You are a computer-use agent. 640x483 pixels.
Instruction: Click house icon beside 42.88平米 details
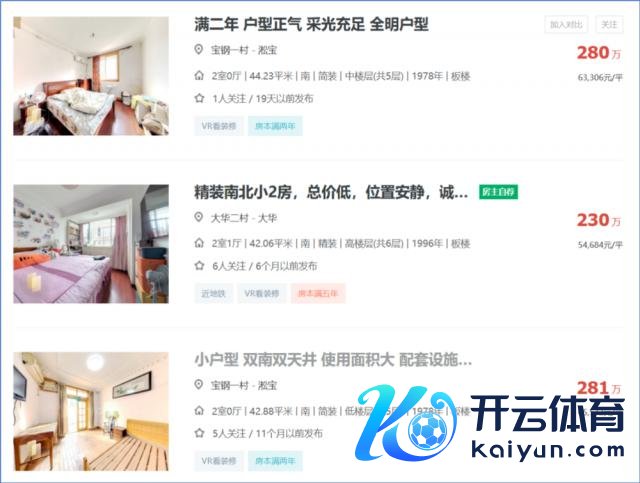199,411
